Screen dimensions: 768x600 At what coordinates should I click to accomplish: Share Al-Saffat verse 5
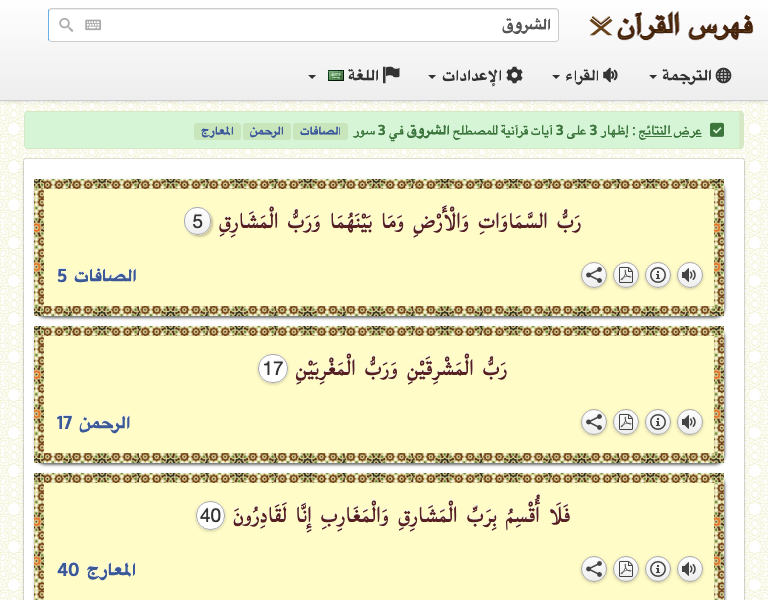[x=594, y=275]
